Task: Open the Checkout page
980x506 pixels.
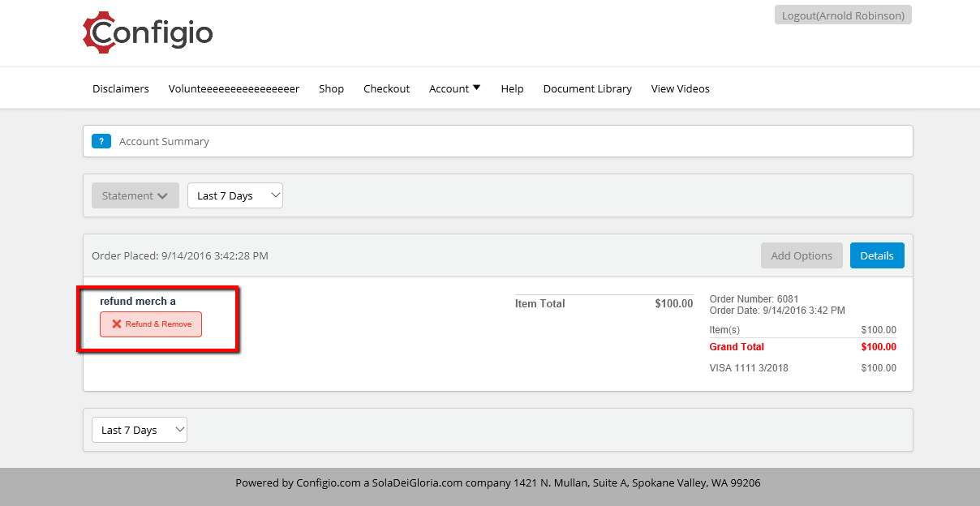Action: pos(386,89)
